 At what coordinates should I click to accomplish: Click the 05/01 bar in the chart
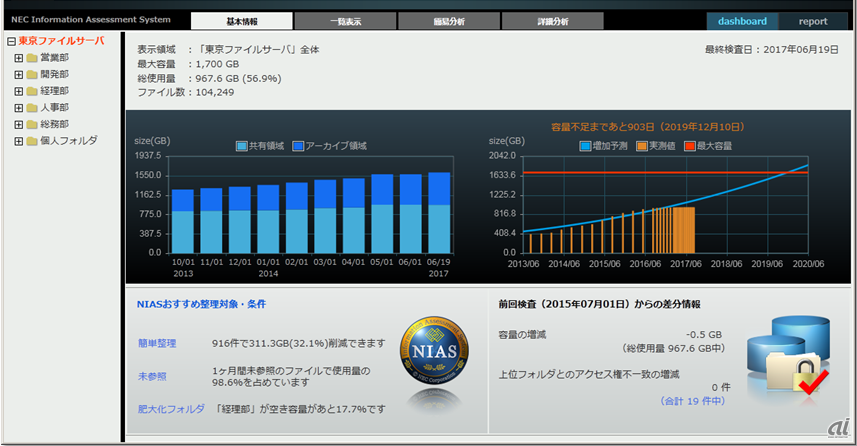[382, 214]
